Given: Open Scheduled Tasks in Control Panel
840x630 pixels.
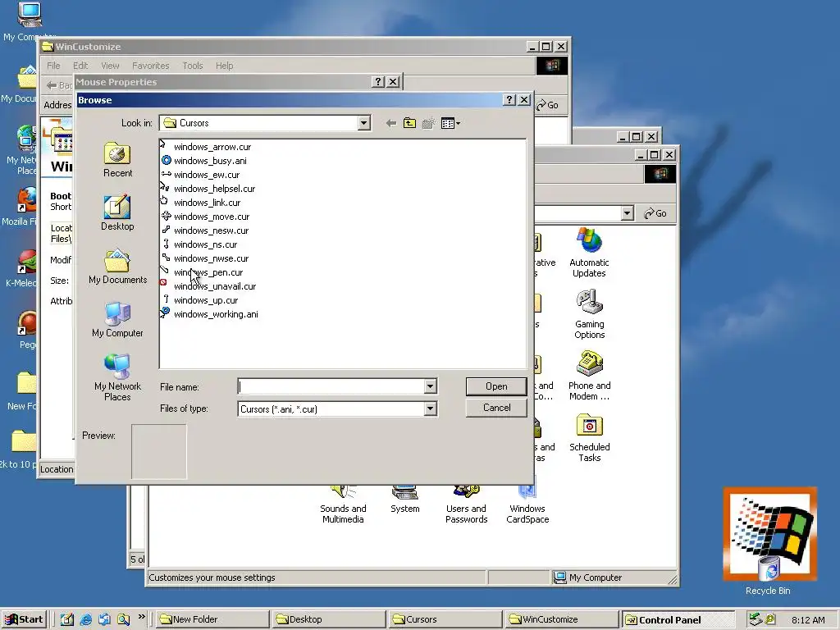Looking at the screenshot, I should pos(589,438).
